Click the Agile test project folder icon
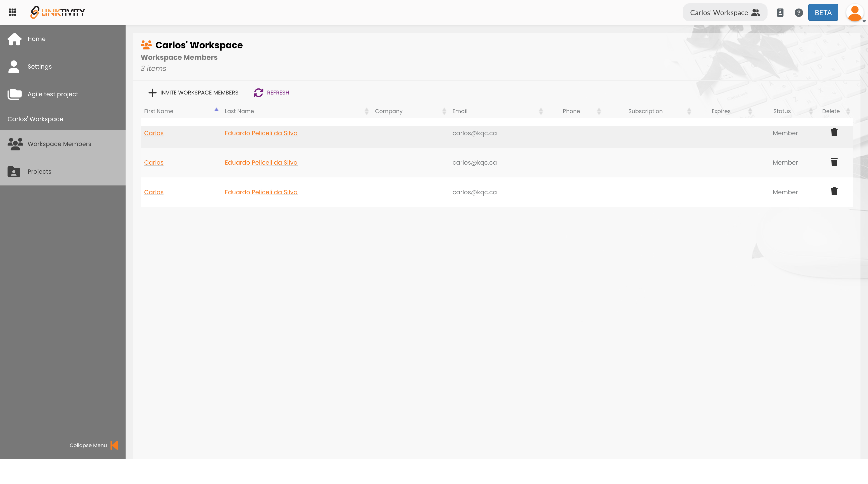Viewport: 868px width, 484px height. [15, 94]
